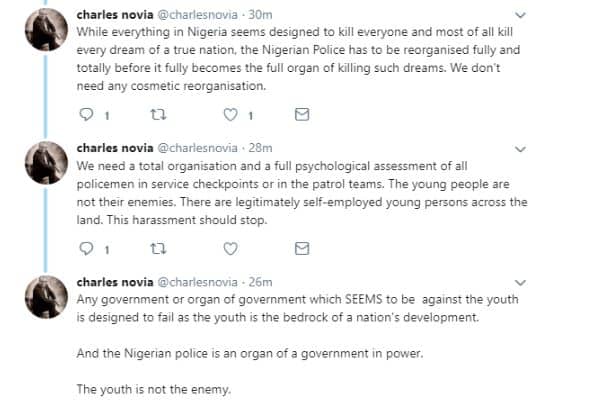Expand the options chevron on 30m tweet
The width and height of the screenshot is (604, 411).
click(x=519, y=16)
